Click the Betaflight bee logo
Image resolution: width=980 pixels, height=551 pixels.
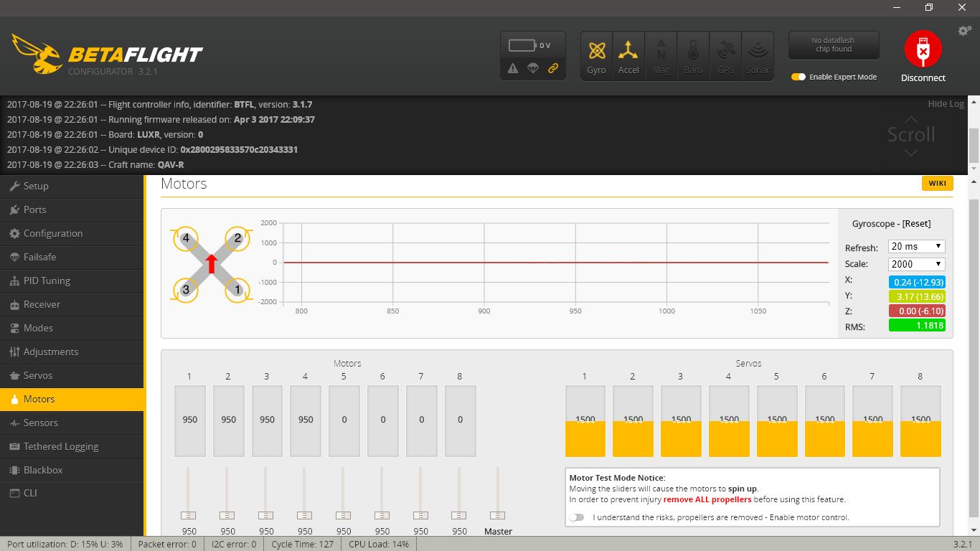[37, 53]
